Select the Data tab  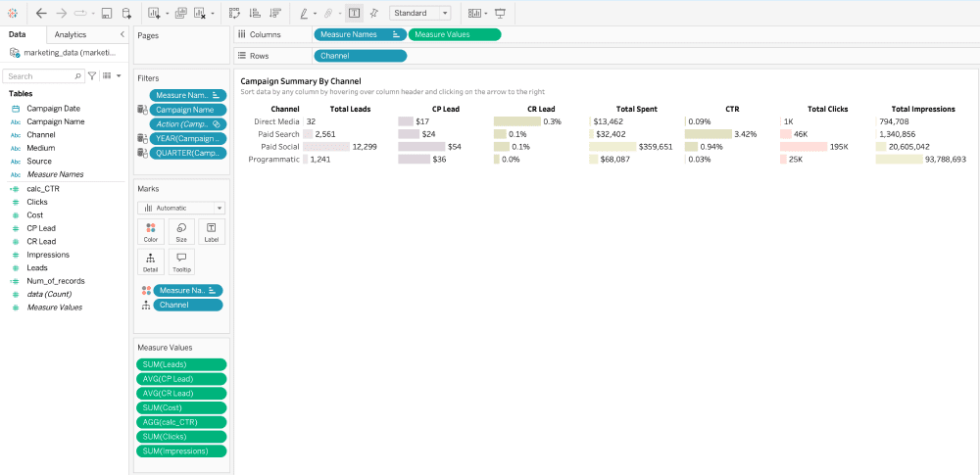coord(18,34)
